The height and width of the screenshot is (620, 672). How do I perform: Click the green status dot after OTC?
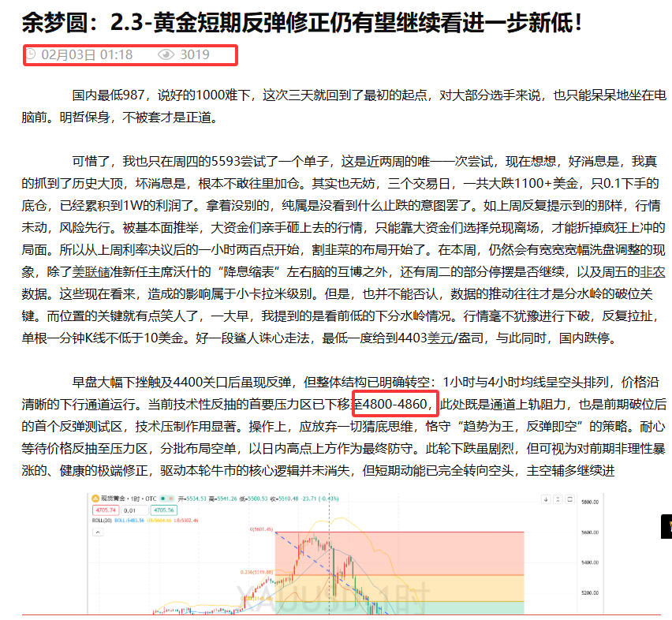click(x=162, y=499)
